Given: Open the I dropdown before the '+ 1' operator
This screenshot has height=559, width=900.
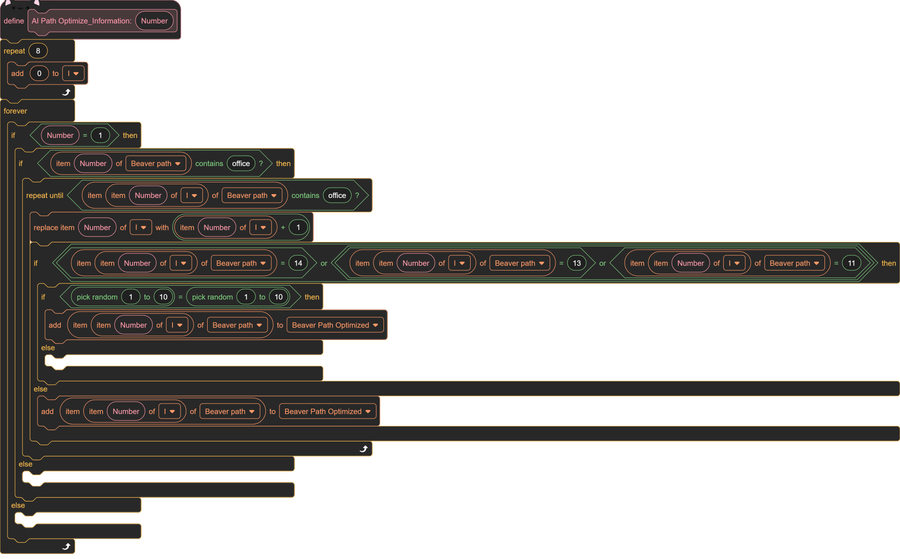Looking at the screenshot, I should pyautogui.click(x=260, y=227).
